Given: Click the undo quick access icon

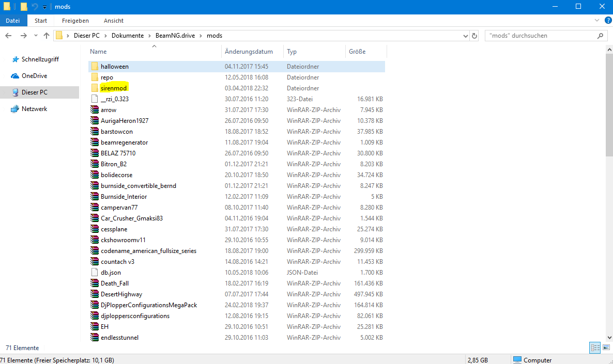Looking at the screenshot, I should (35, 7).
